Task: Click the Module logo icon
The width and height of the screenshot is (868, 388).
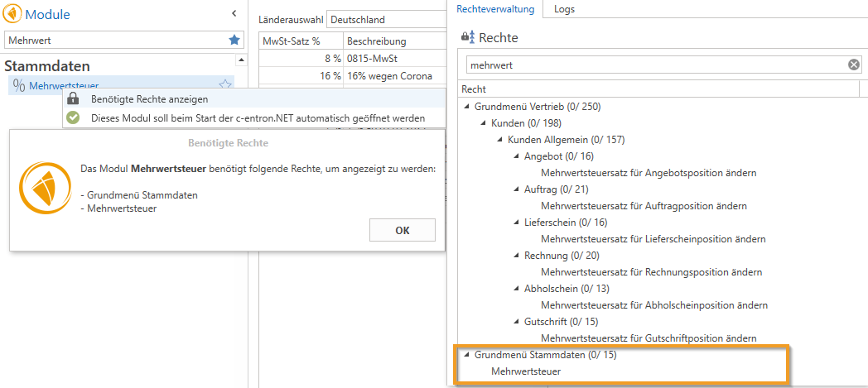Action: [x=13, y=14]
